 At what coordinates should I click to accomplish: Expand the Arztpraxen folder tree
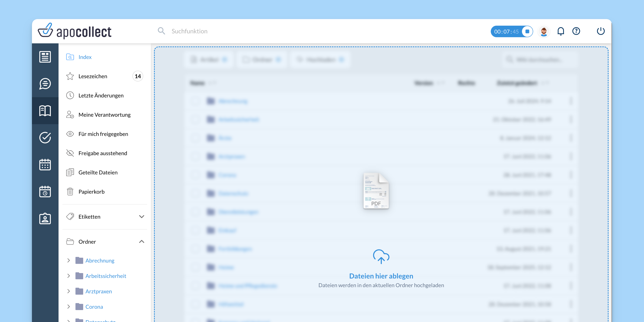(69, 291)
